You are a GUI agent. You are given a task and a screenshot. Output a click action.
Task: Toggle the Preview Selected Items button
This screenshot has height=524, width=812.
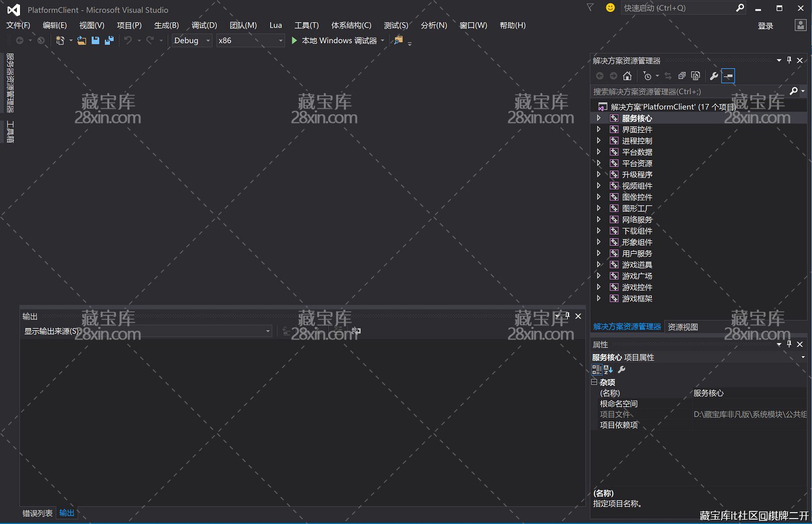728,76
